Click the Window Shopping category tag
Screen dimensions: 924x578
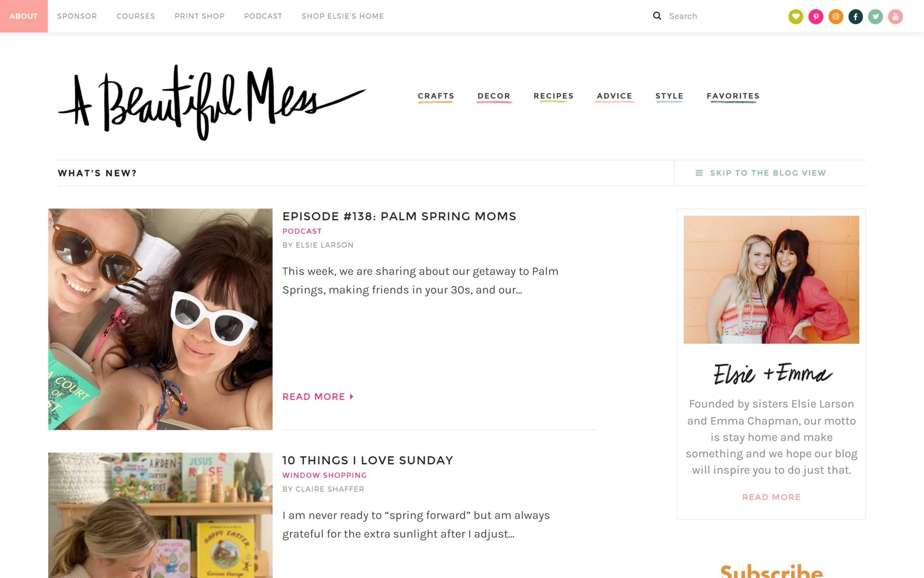324,475
